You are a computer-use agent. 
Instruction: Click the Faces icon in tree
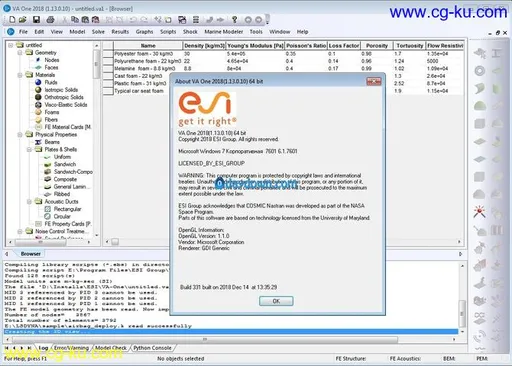38,67
